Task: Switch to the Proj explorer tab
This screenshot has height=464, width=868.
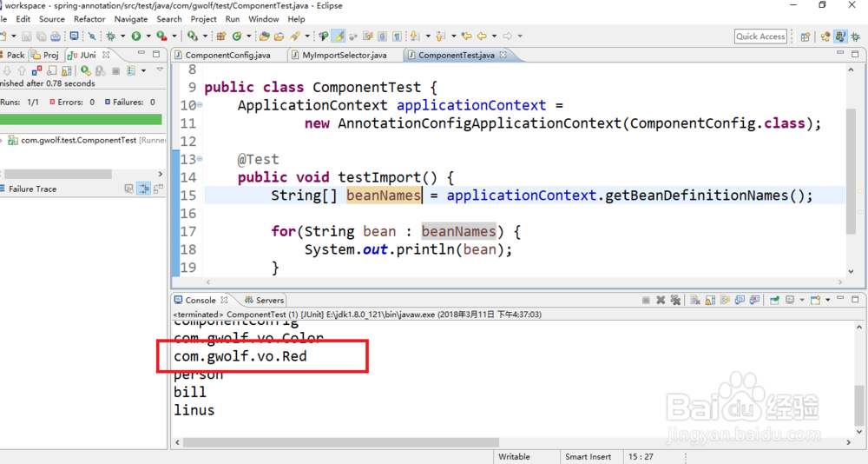Action: click(x=45, y=55)
